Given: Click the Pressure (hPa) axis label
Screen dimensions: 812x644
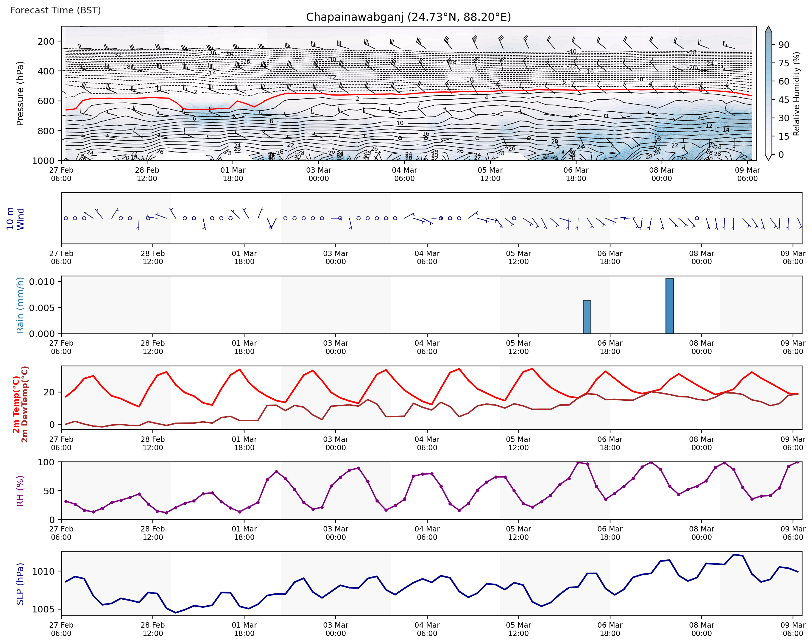Looking at the screenshot, I should [20, 93].
